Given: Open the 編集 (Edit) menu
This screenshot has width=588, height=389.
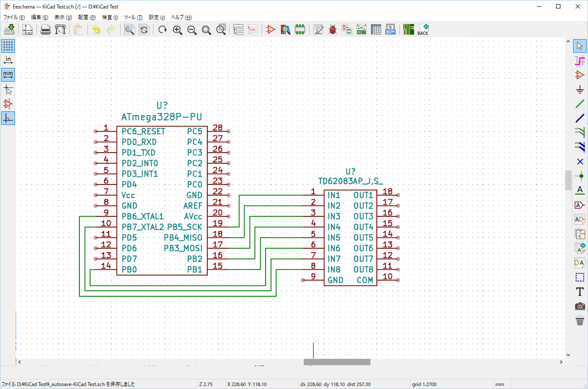Looking at the screenshot, I should [39, 17].
